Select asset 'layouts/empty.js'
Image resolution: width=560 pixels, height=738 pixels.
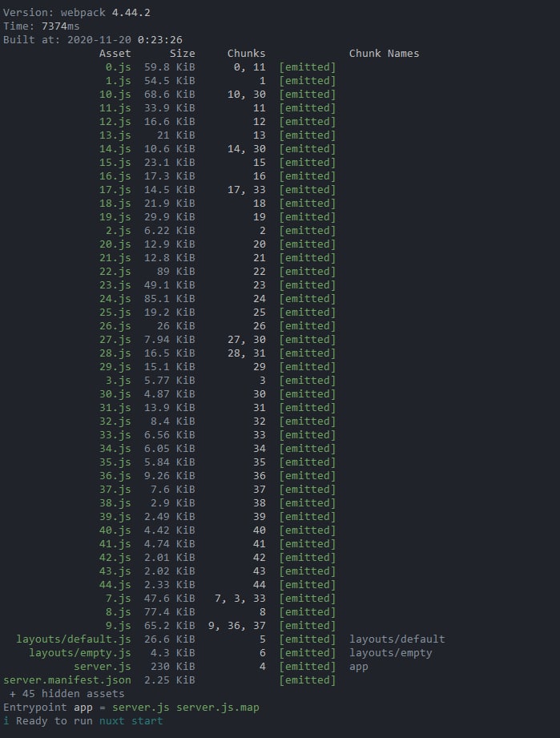coord(80,654)
